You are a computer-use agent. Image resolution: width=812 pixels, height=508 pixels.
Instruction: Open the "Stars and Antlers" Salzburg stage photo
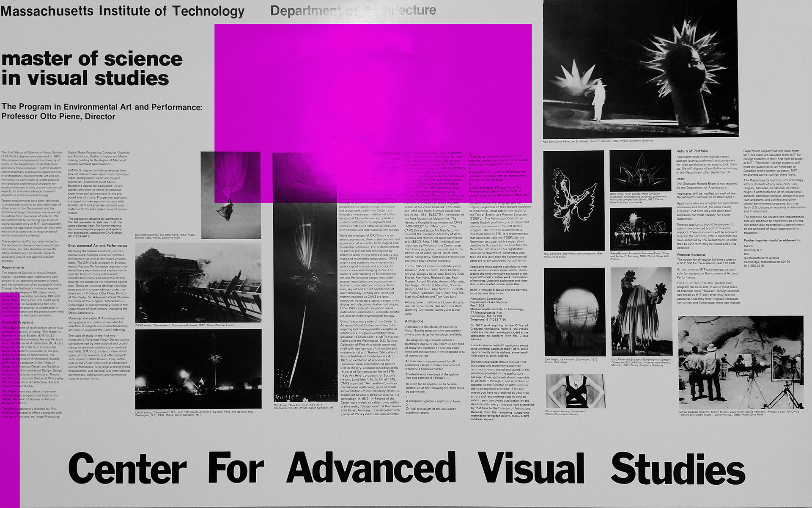tap(641, 230)
